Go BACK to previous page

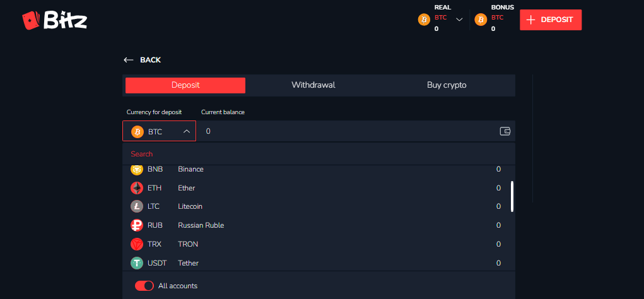coord(143,60)
